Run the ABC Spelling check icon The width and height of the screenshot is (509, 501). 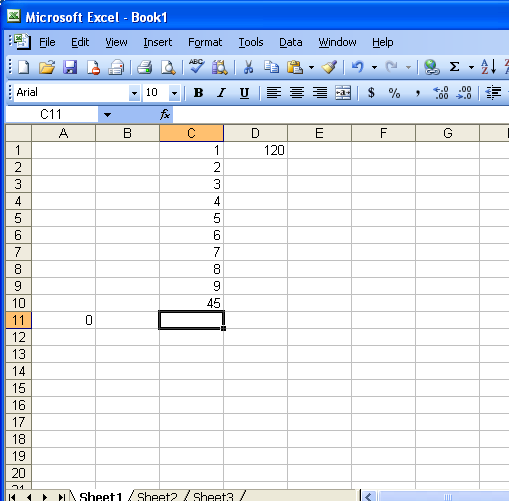pyautogui.click(x=197, y=67)
